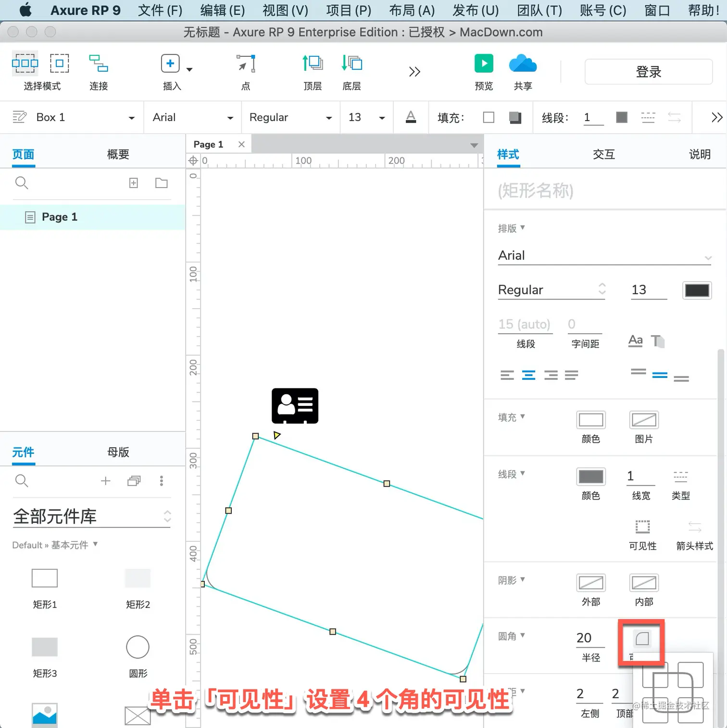
Task: Add library with plus icon
Action: coord(106,481)
